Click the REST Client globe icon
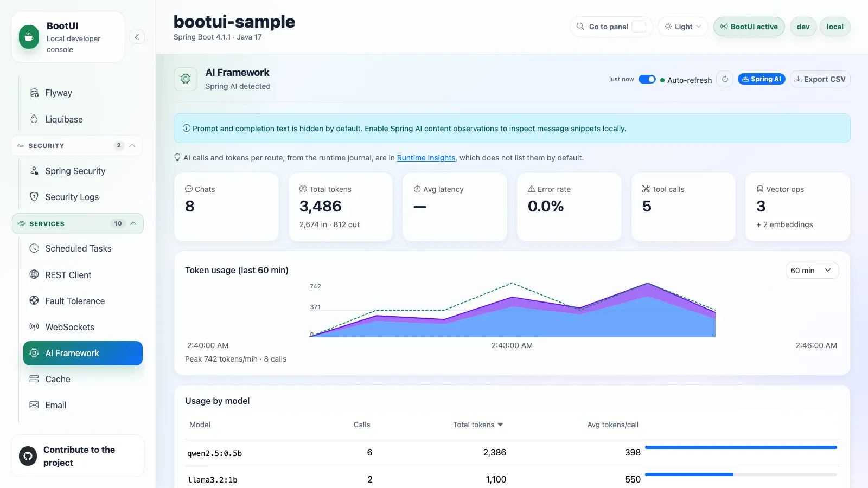This screenshot has width=868, height=488. (x=34, y=274)
